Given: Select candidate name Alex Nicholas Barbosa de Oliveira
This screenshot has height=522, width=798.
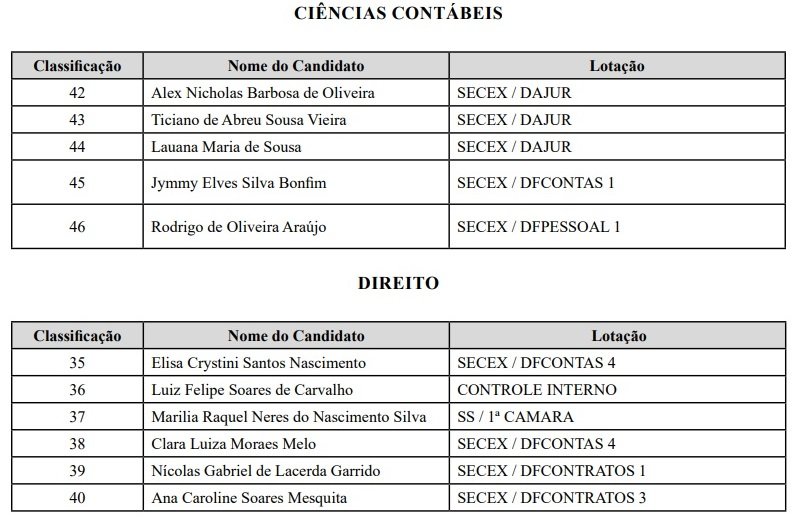Looking at the screenshot, I should point(263,93).
